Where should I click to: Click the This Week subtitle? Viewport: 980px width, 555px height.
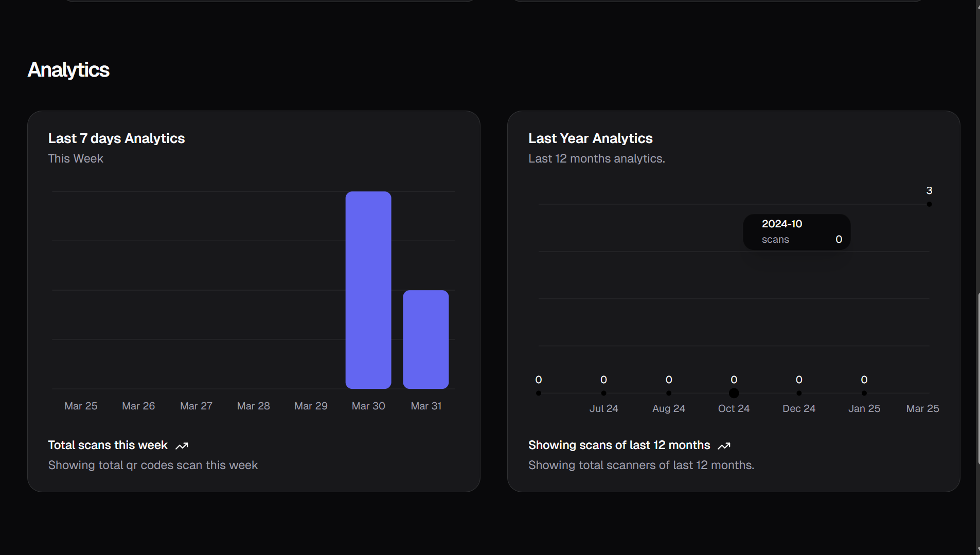pyautogui.click(x=76, y=158)
